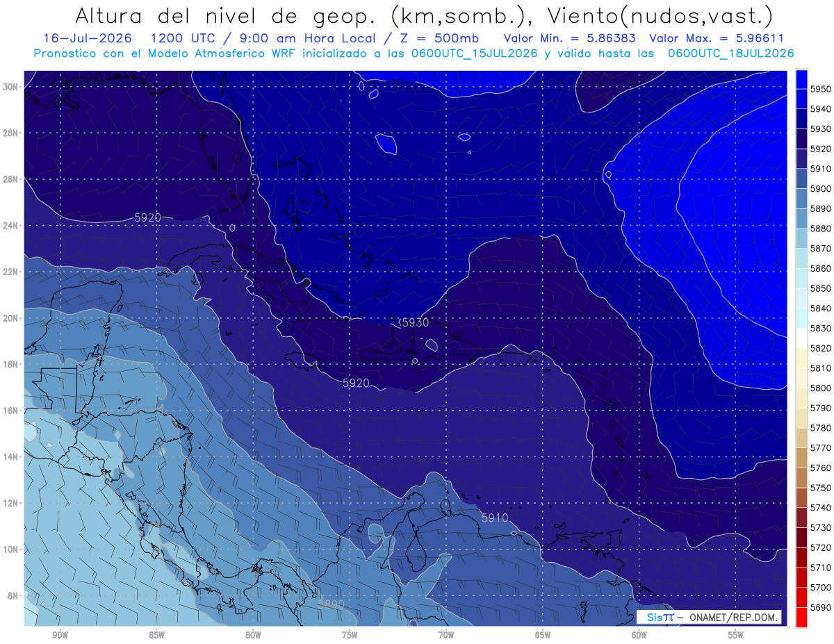The width and height of the screenshot is (834, 644).
Task: Click the 22N latitude axis label
Action: [x=10, y=272]
